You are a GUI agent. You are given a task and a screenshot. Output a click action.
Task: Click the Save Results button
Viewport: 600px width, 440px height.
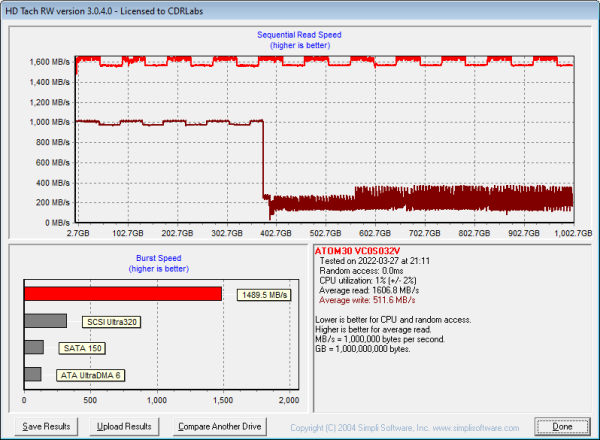click(x=46, y=426)
